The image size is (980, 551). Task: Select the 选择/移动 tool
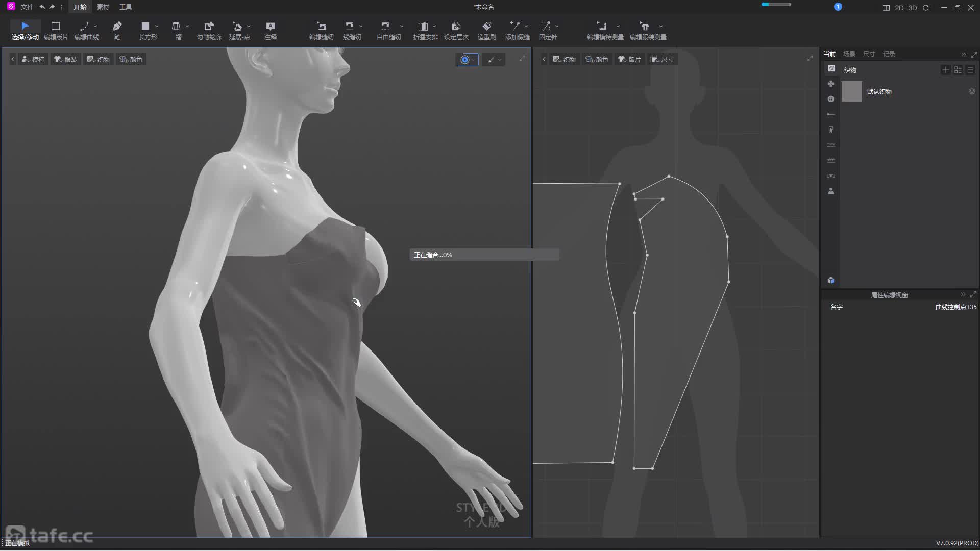[x=24, y=30]
